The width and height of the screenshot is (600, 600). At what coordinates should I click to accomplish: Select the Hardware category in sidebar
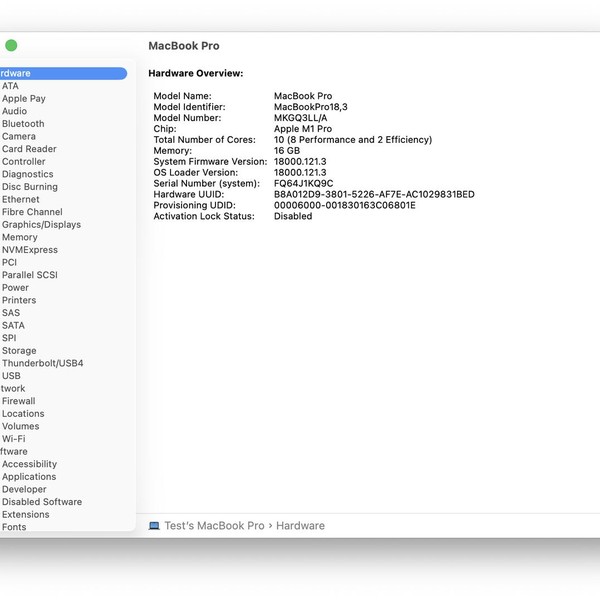tap(63, 73)
